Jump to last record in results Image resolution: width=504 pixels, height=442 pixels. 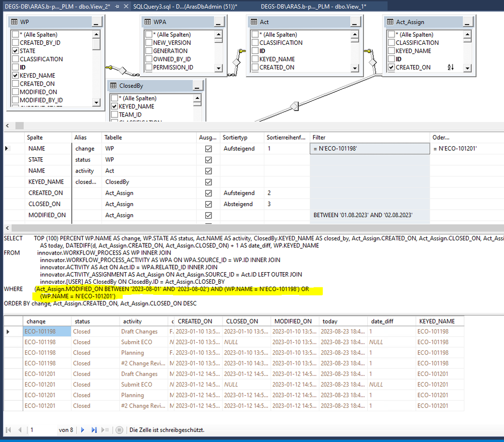94,430
